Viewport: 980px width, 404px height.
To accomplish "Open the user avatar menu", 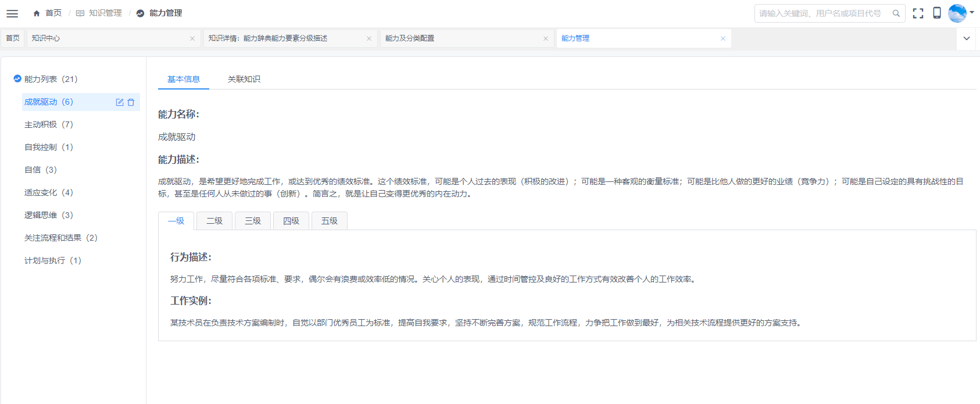I will coord(958,13).
